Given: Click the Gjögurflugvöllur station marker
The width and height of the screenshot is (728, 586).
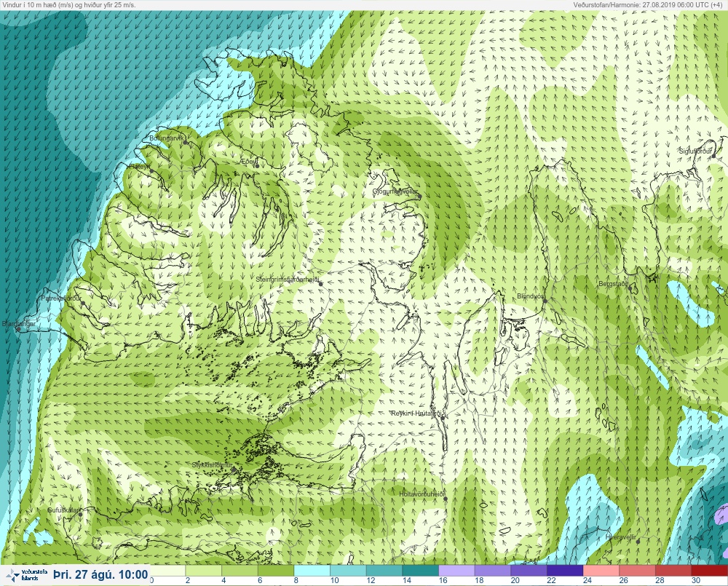Looking at the screenshot, I should (x=419, y=196).
